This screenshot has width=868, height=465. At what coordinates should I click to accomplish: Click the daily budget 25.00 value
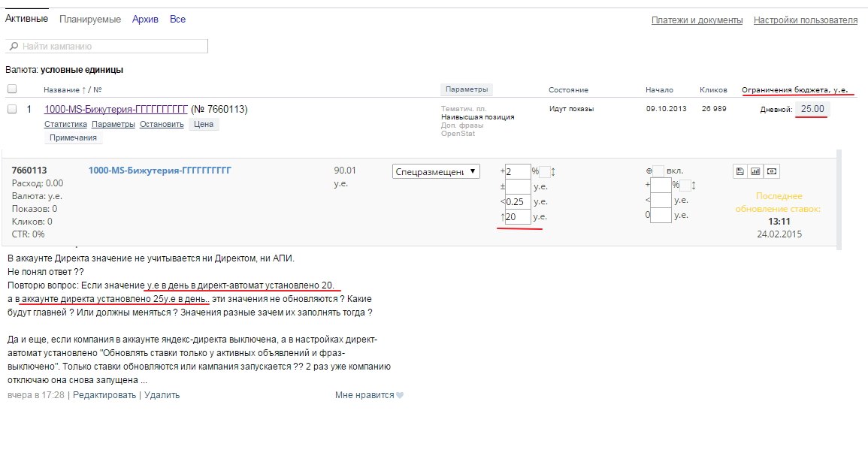[812, 110]
